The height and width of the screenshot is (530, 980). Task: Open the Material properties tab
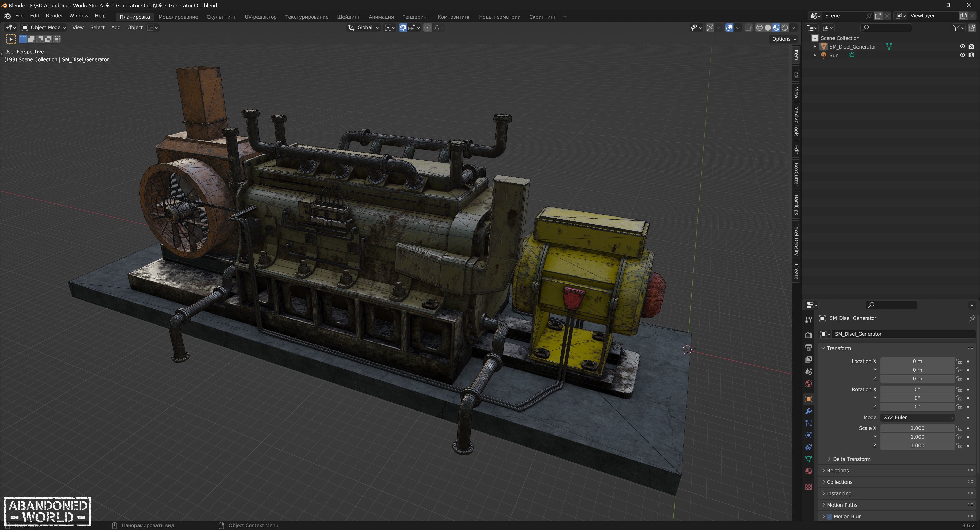click(808, 471)
